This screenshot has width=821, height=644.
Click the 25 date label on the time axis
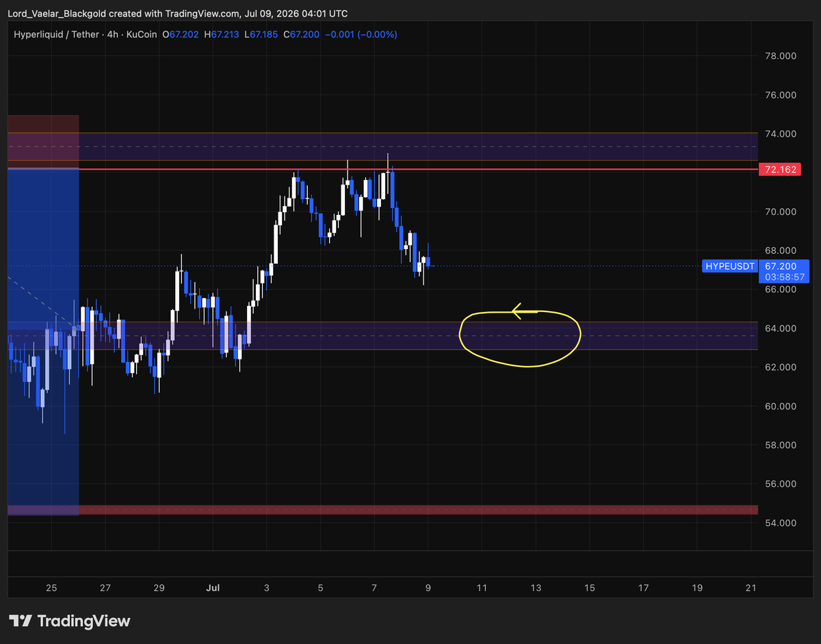(51, 588)
